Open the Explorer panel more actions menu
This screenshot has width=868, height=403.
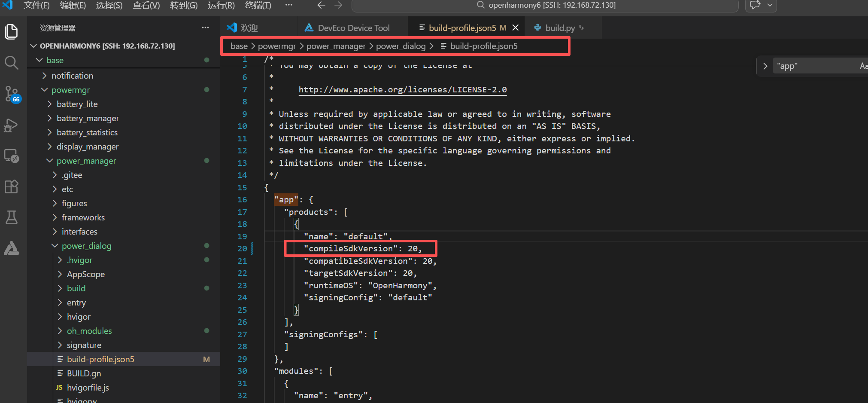(205, 28)
